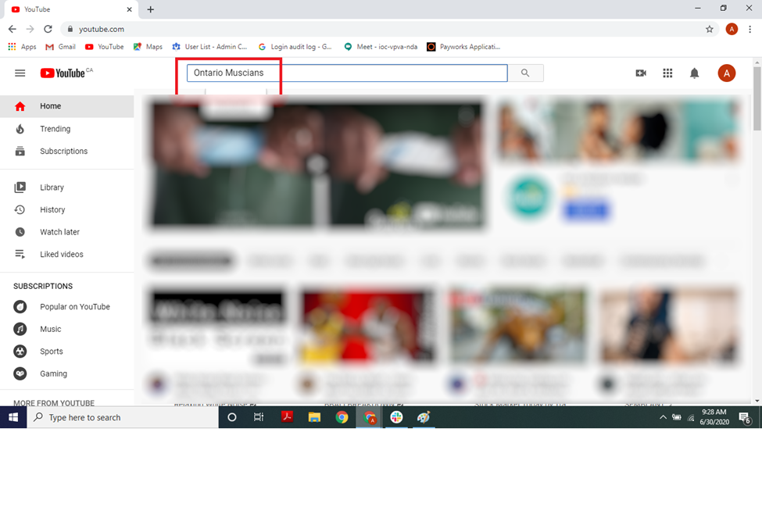This screenshot has width=762, height=532.
Task: Open Library in the sidebar
Action: tap(67, 187)
